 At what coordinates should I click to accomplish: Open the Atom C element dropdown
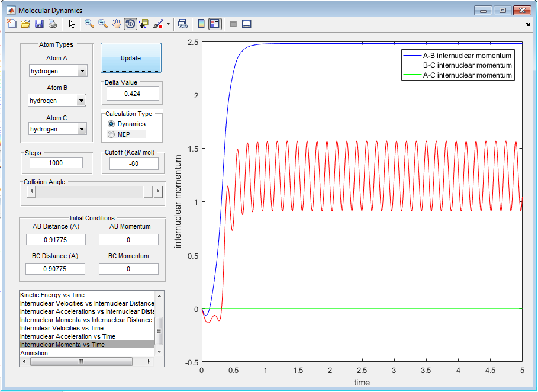pos(81,129)
